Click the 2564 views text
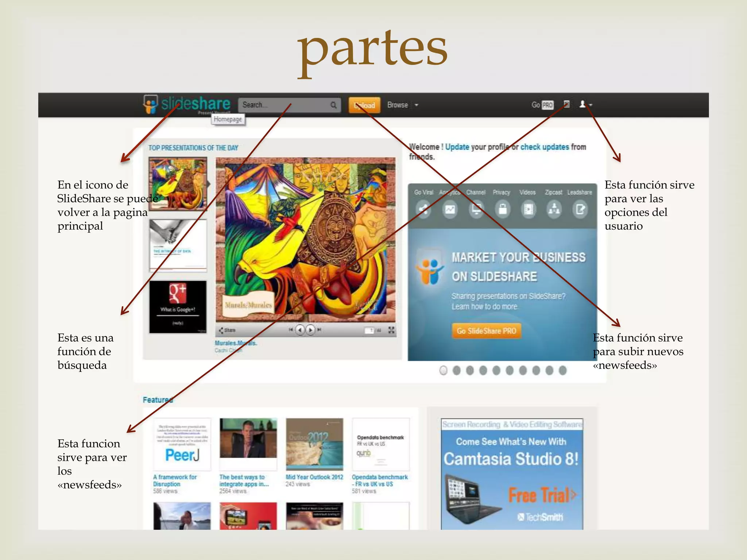This screenshot has width=747, height=560. (233, 491)
